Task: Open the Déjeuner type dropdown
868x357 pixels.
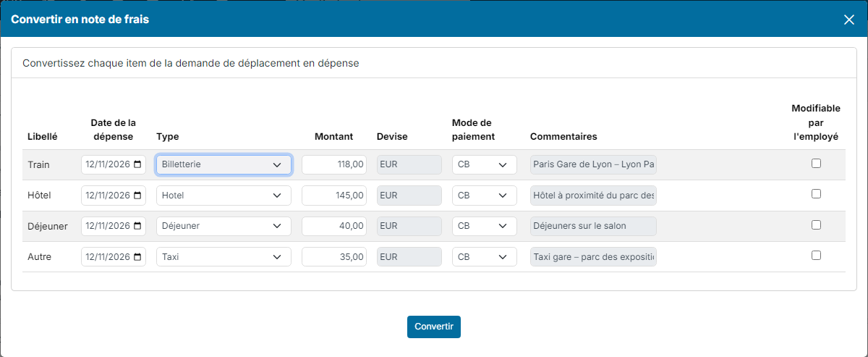Action: tap(224, 226)
